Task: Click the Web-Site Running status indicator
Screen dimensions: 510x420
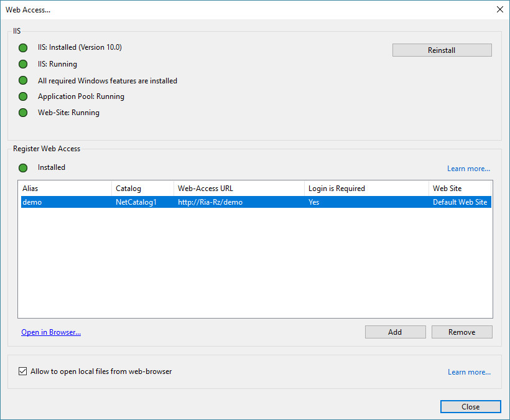Action: [x=23, y=113]
